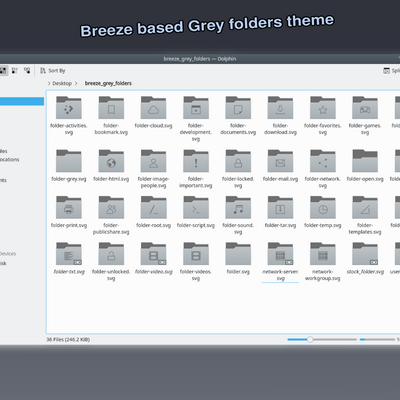The image size is (400, 400).
Task: Select the folder-activities.svg file icon
Action: (x=69, y=108)
